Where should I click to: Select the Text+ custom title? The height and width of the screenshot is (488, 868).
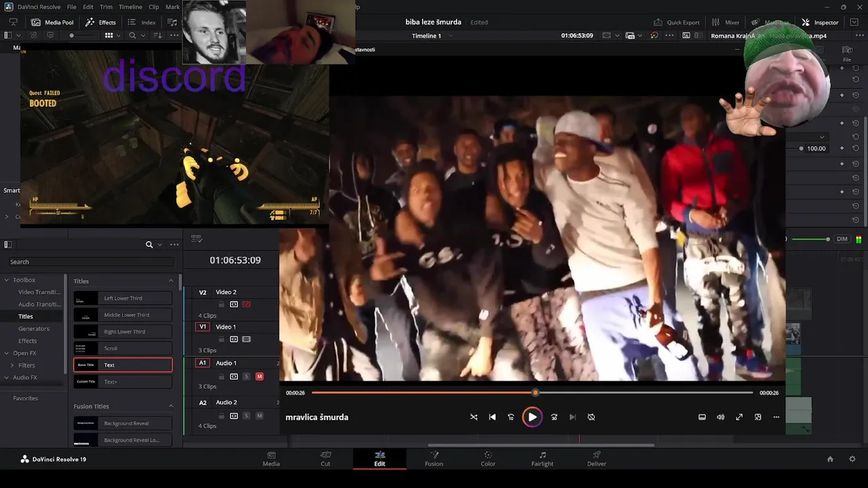point(123,382)
